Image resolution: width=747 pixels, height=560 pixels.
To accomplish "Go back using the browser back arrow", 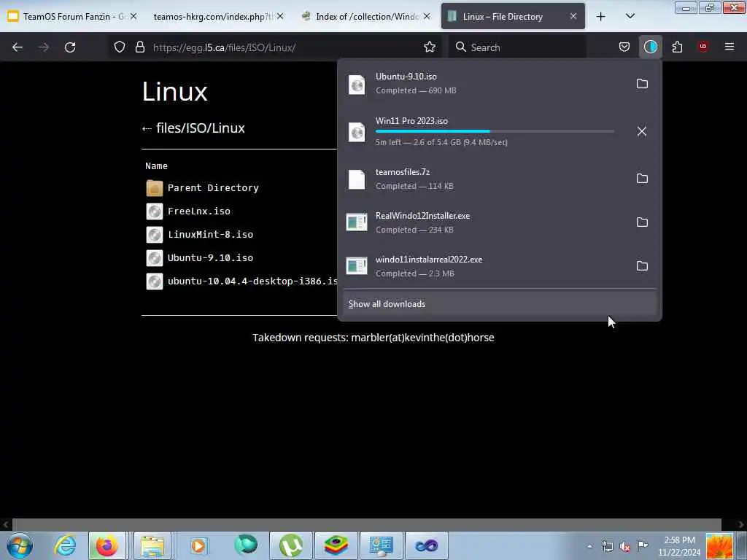I will (x=18, y=47).
